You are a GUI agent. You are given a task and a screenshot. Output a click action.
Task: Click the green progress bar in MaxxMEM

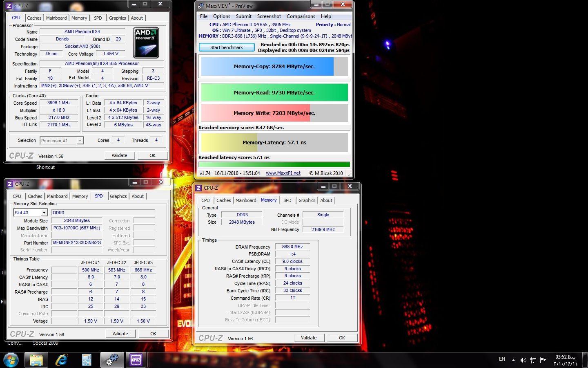point(274,165)
